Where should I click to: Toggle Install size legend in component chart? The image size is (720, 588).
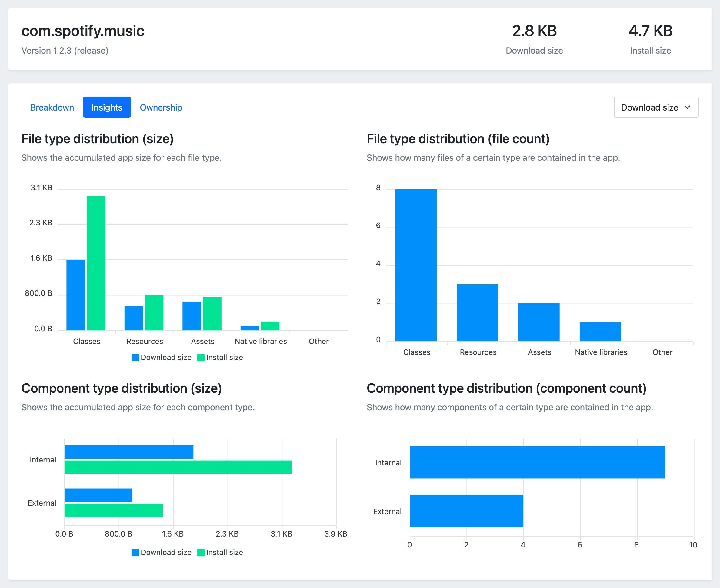(225, 553)
